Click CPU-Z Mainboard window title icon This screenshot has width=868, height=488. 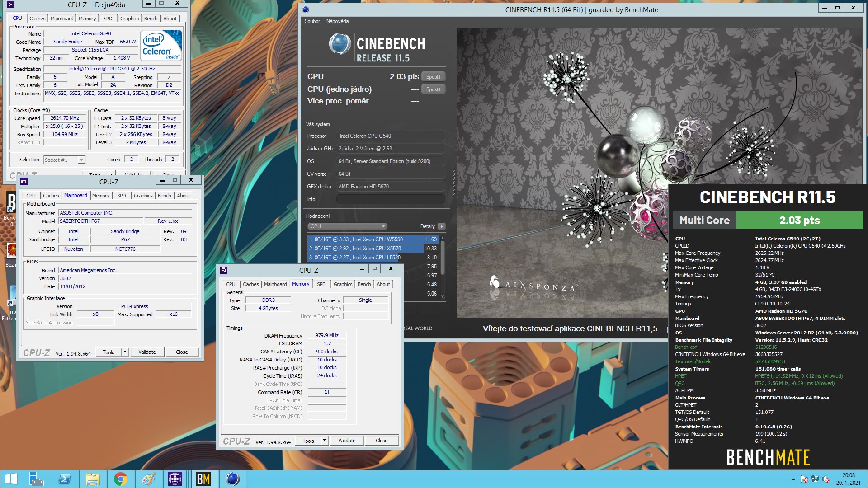[x=24, y=182]
